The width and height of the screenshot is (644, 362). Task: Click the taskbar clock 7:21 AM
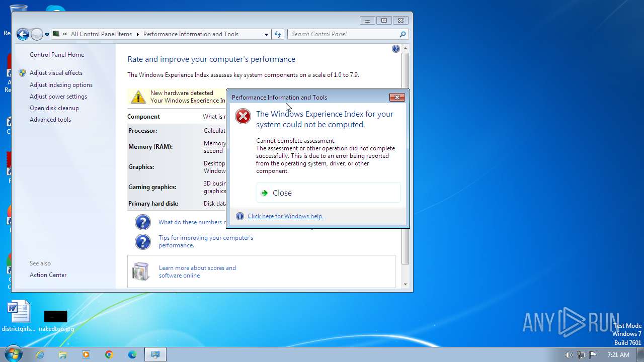tap(618, 354)
